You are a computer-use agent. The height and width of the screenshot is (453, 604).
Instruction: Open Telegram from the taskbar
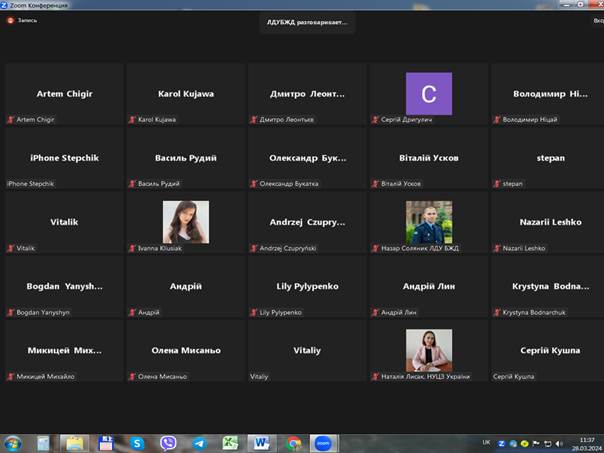tap(199, 443)
